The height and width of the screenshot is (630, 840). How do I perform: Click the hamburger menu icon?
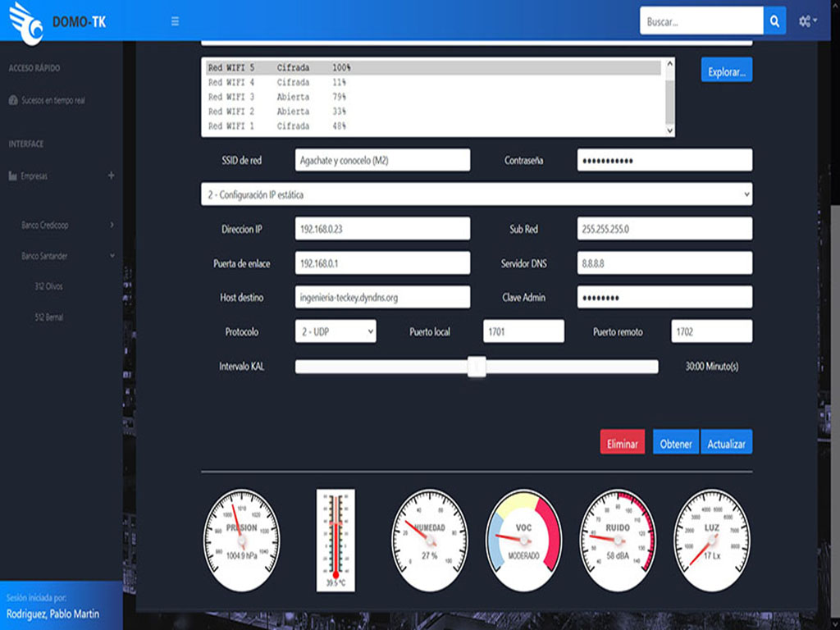(x=175, y=21)
